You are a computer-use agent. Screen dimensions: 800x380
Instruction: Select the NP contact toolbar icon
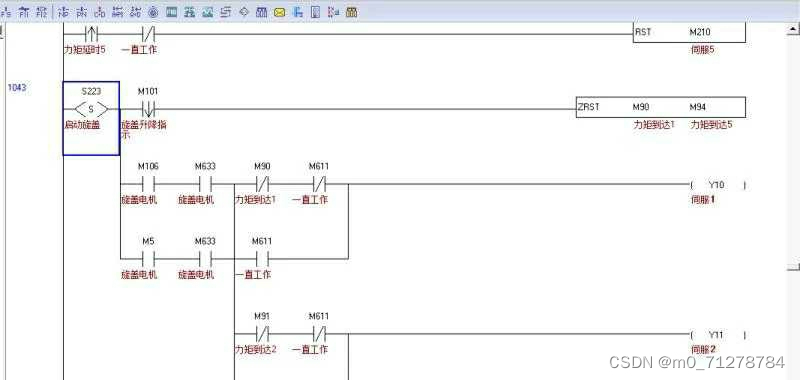point(63,12)
